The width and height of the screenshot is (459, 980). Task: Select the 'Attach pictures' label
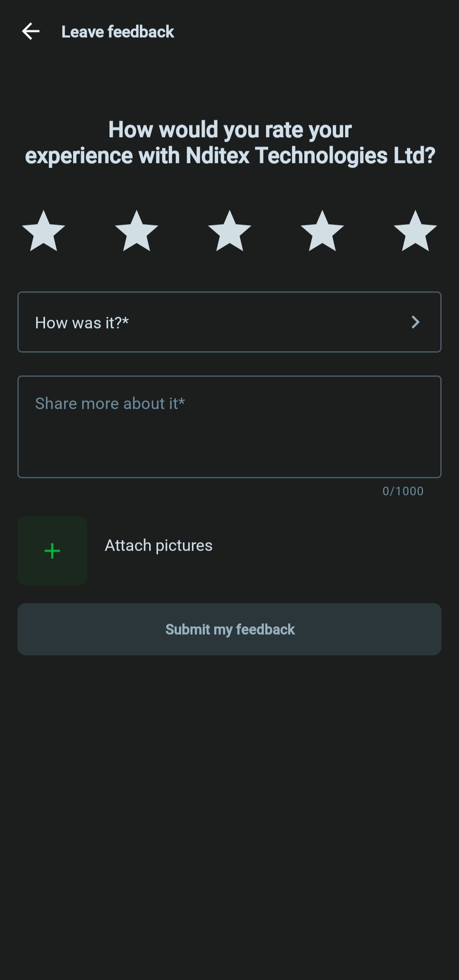coord(159,545)
